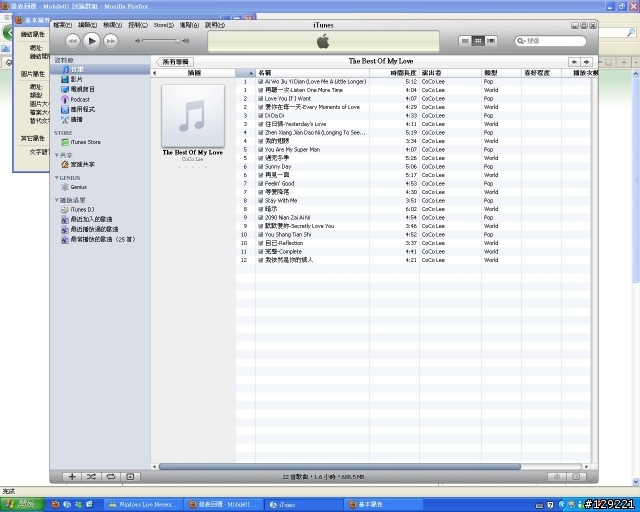Uncheck Feelin' Good track
The image size is (640, 512).
261,184
